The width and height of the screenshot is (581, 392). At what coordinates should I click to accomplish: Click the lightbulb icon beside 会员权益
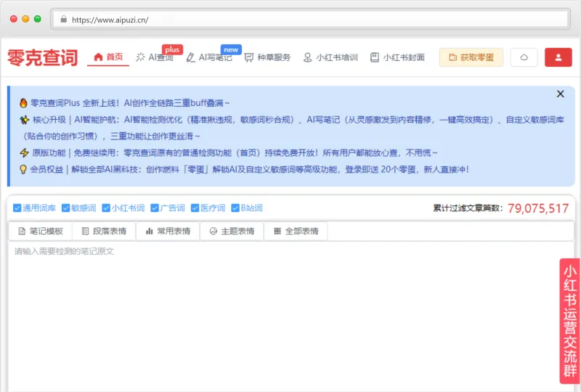[x=23, y=170]
